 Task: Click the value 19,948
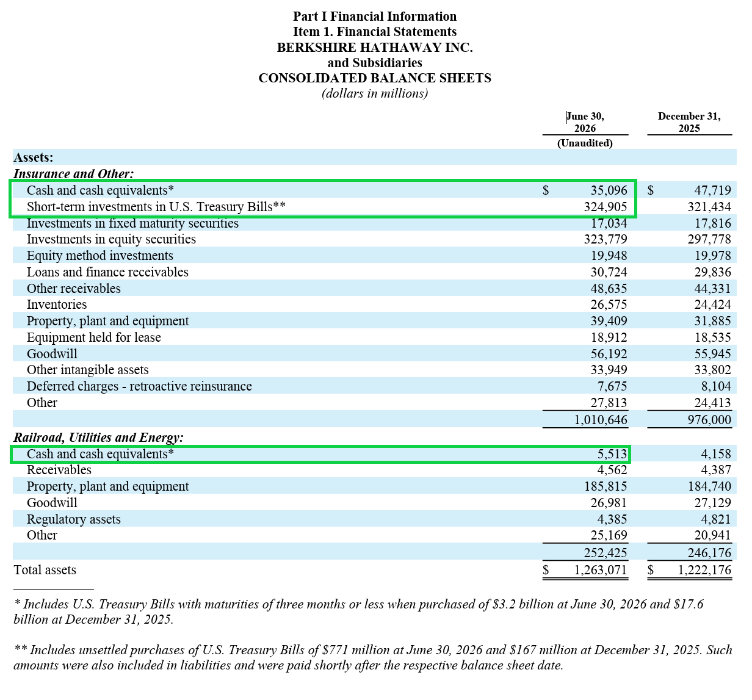609,256
